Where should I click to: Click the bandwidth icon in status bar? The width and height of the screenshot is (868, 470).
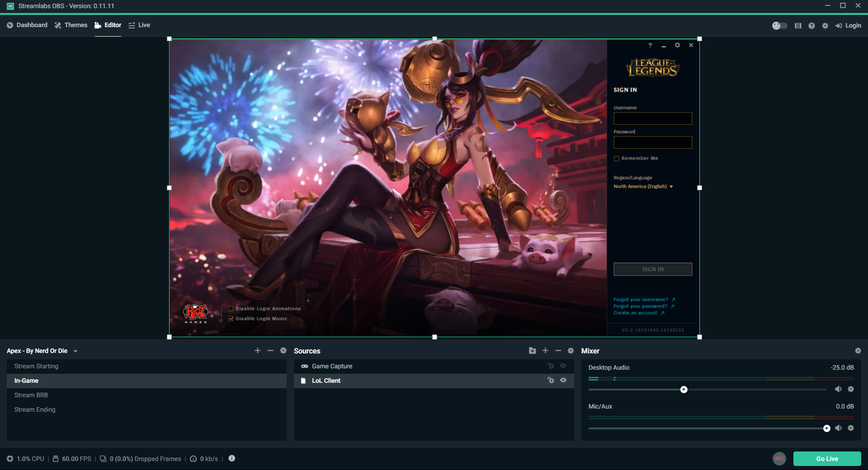point(193,459)
